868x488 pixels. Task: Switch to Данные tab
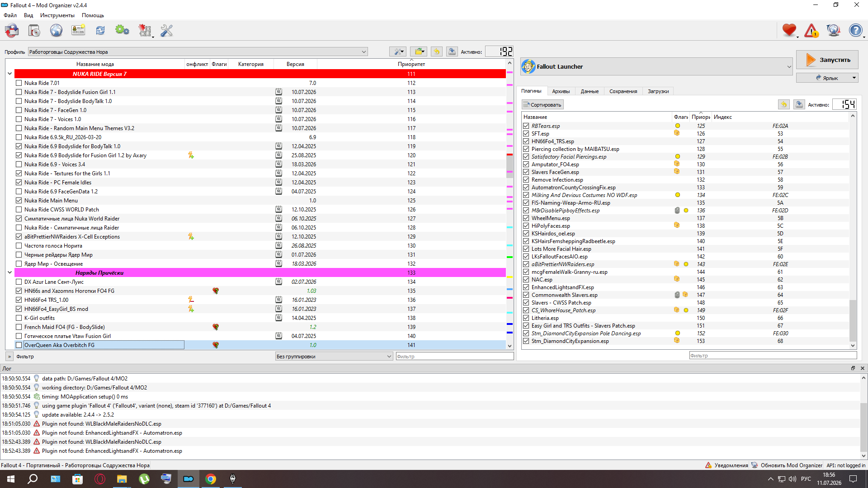point(590,91)
